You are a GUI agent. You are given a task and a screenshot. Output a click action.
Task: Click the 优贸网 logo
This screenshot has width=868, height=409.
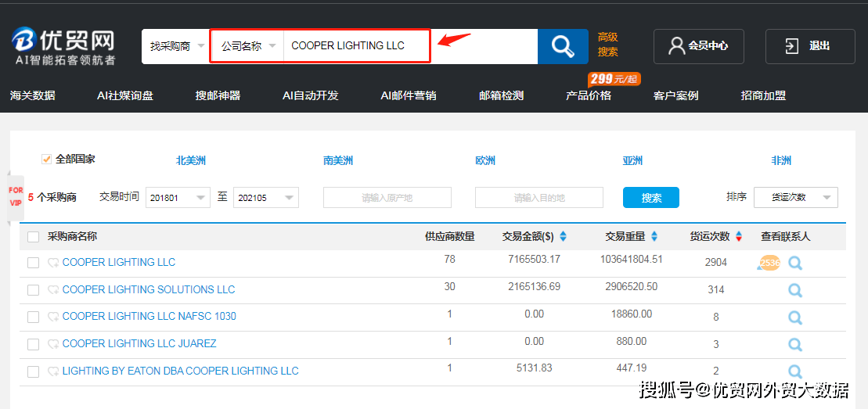coord(64,46)
